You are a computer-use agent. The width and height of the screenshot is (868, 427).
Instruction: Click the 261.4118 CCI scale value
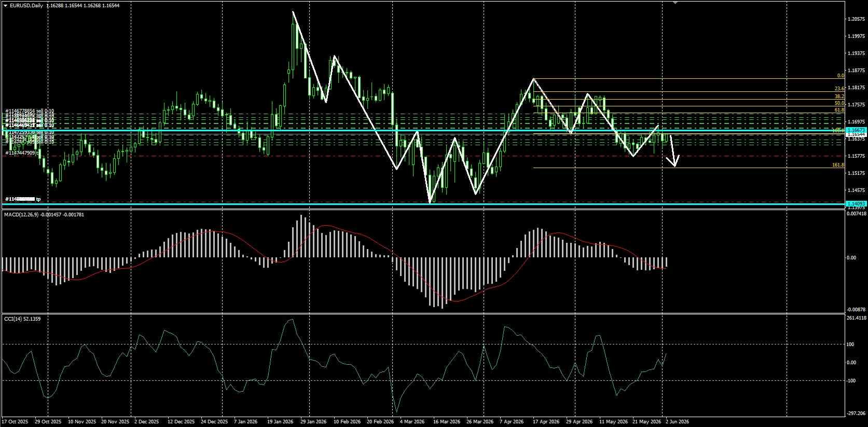[856, 318]
